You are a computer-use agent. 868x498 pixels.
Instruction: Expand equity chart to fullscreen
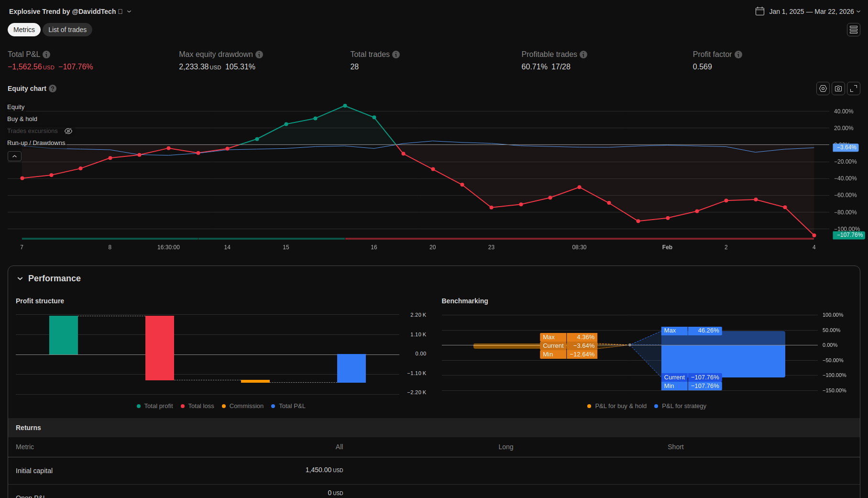[854, 89]
